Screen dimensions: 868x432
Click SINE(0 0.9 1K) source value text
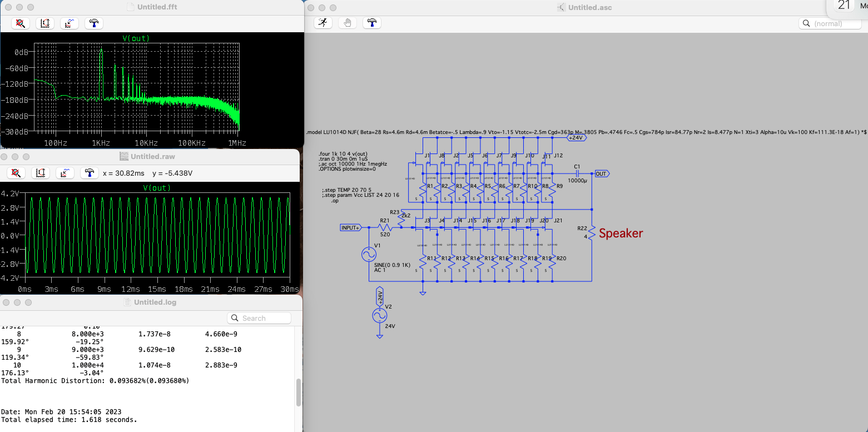(392, 265)
